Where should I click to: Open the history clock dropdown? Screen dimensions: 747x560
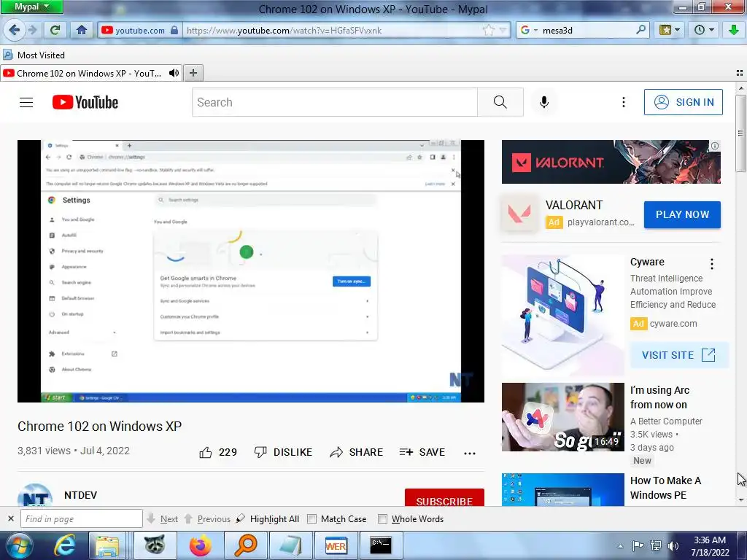pyautogui.click(x=704, y=30)
